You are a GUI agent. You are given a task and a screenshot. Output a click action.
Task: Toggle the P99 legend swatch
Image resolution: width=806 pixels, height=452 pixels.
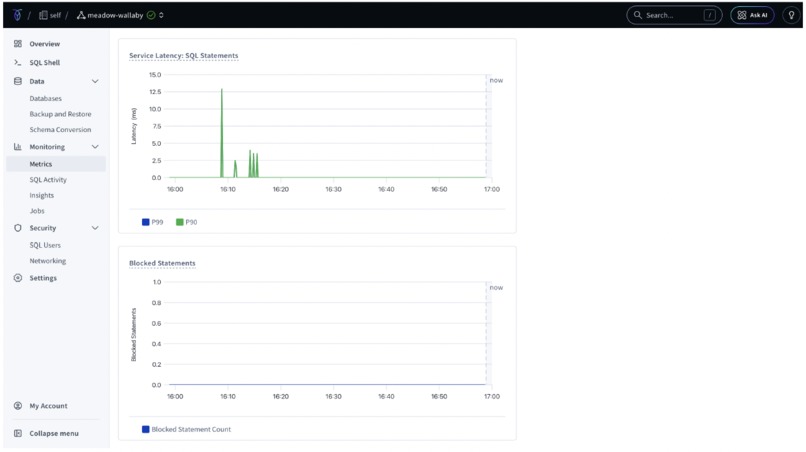[145, 222]
